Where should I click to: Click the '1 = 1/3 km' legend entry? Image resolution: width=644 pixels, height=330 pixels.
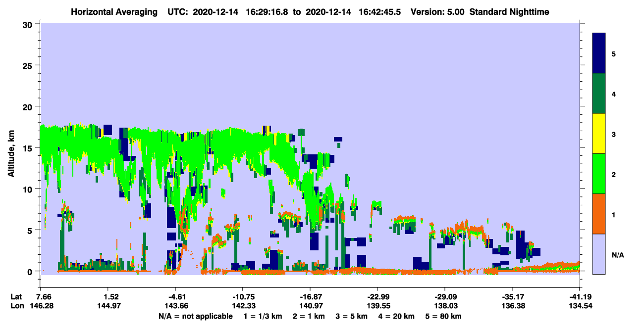pyautogui.click(x=263, y=316)
